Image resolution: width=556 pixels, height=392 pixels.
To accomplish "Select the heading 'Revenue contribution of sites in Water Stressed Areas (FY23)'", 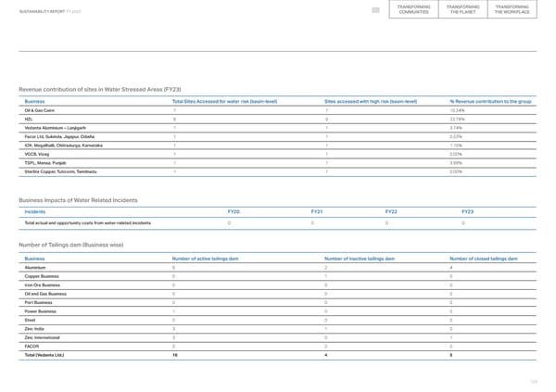I will click(100, 89).
